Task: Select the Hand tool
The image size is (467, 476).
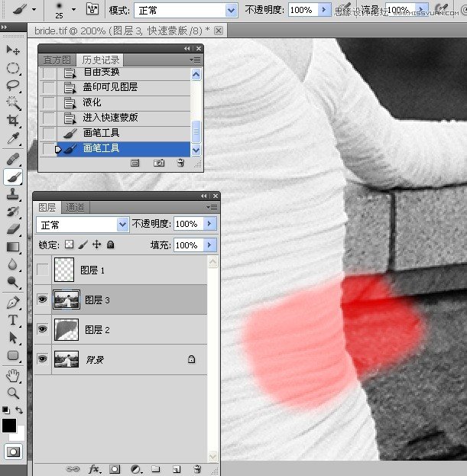Action: pos(13,376)
